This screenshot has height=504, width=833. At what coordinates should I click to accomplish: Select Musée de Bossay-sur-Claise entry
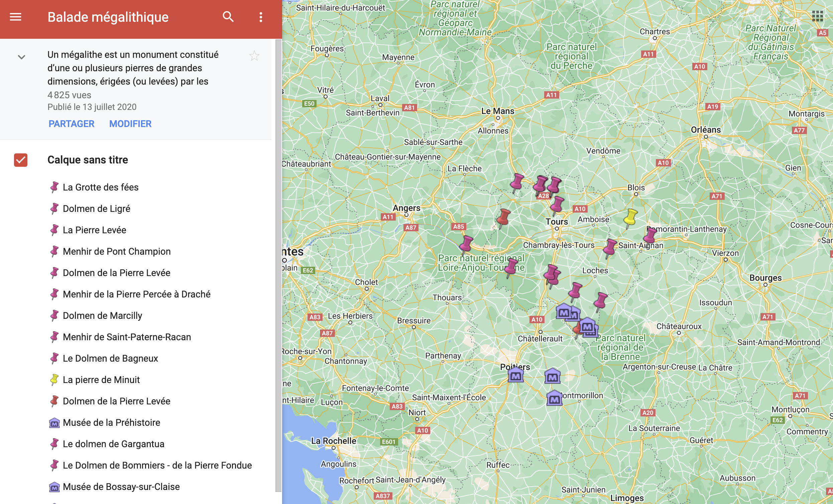pos(121,487)
